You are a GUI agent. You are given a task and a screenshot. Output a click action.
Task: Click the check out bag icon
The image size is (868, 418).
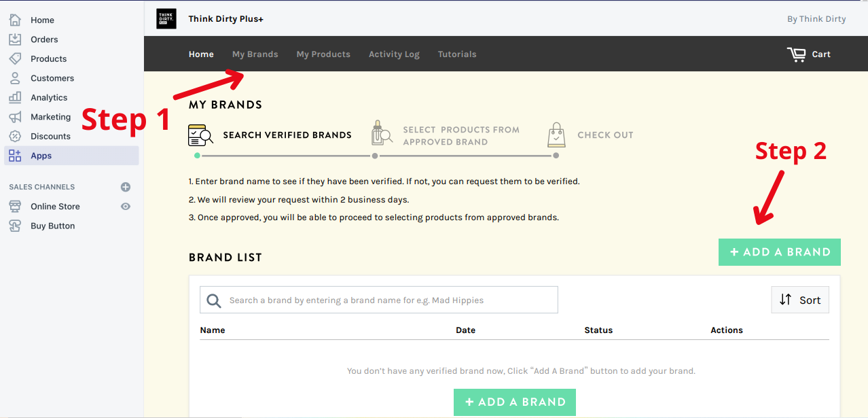coord(556,135)
